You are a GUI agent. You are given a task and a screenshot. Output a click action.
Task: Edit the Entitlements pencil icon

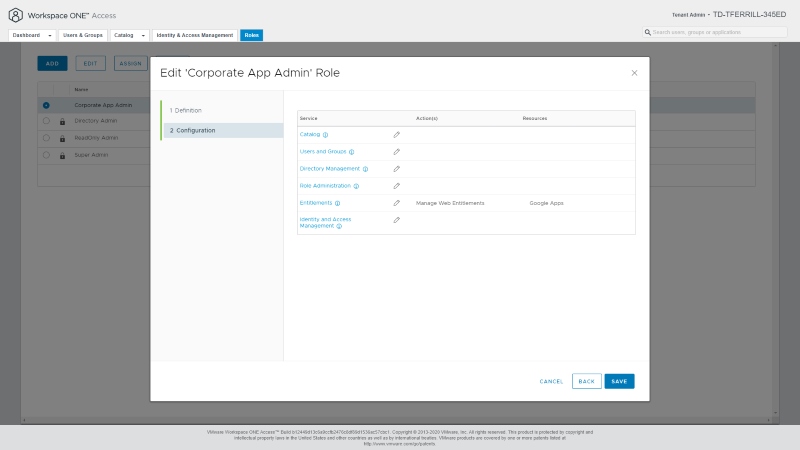tap(396, 203)
